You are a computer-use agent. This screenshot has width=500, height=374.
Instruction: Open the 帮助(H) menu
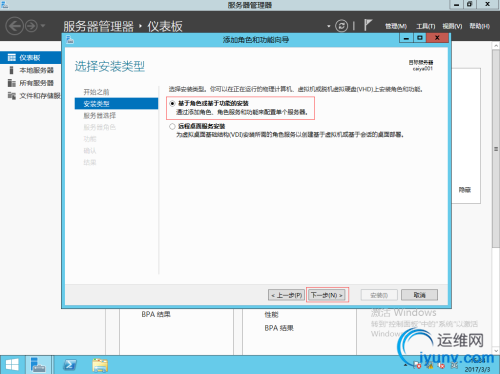pos(479,26)
